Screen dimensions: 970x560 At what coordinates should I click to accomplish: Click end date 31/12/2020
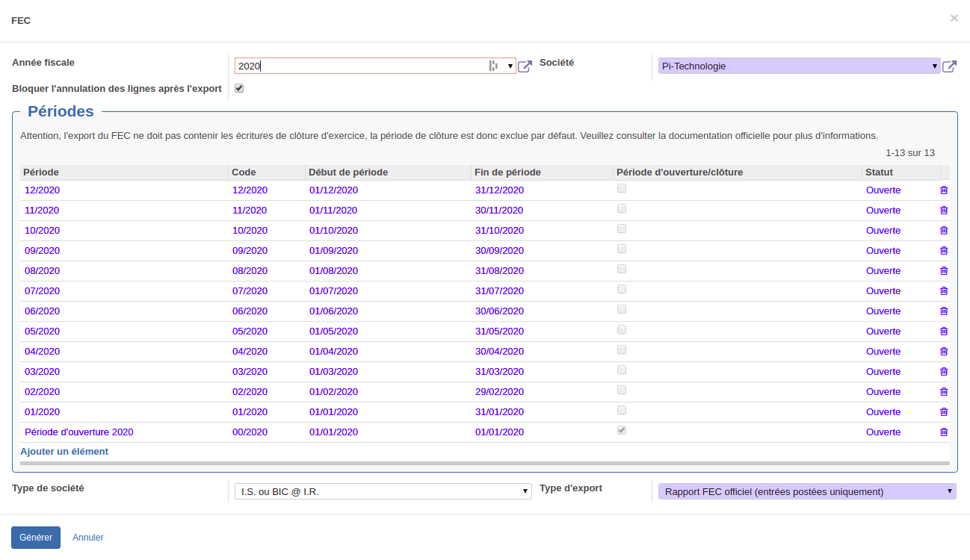(499, 190)
